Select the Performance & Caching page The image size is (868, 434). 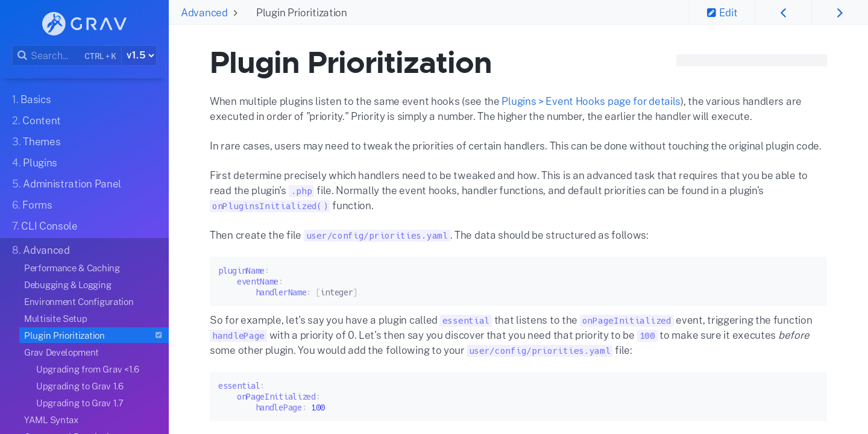[72, 268]
